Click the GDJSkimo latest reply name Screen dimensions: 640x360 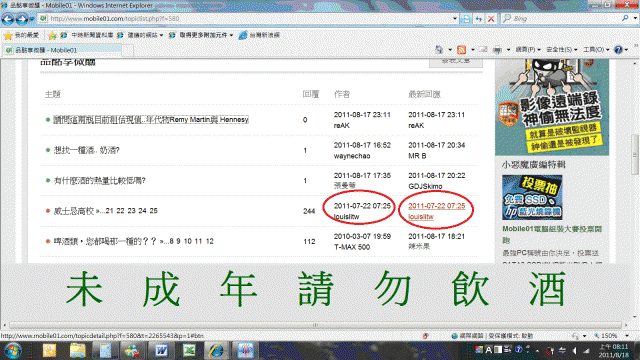[425, 186]
